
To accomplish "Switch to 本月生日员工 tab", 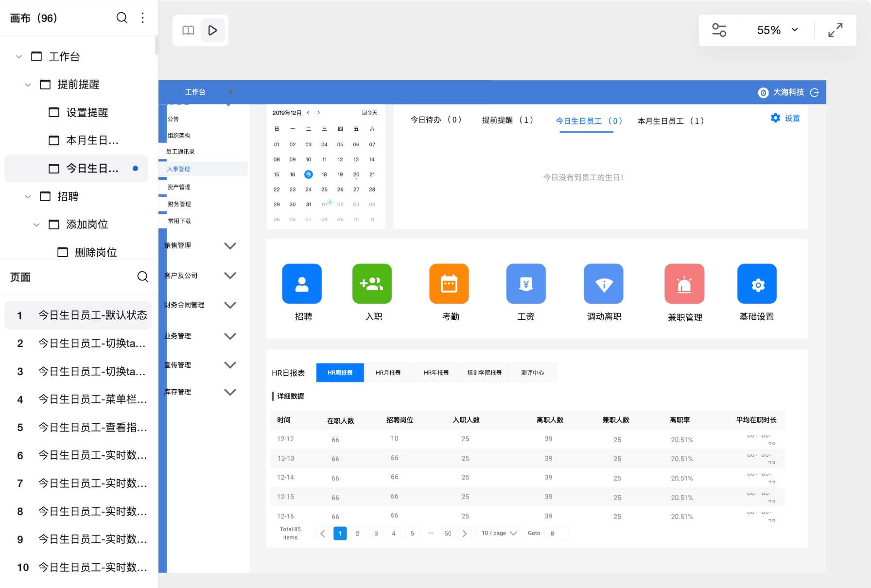I will 671,121.
